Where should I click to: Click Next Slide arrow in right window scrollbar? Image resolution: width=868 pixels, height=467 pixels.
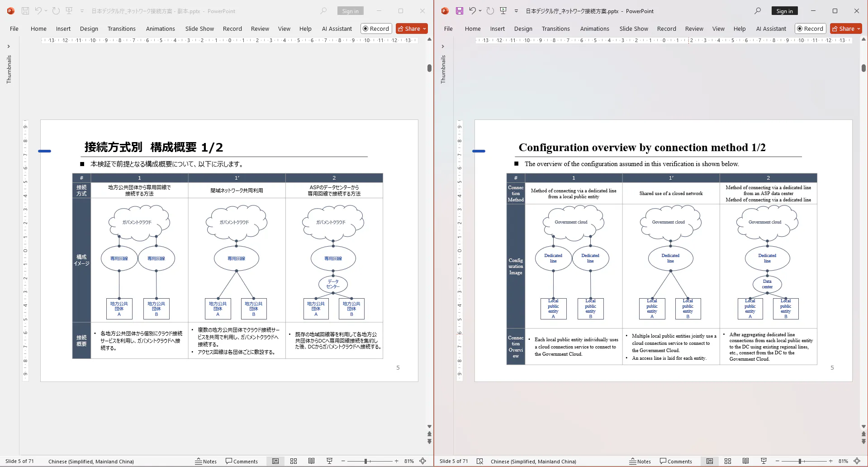tap(863, 441)
